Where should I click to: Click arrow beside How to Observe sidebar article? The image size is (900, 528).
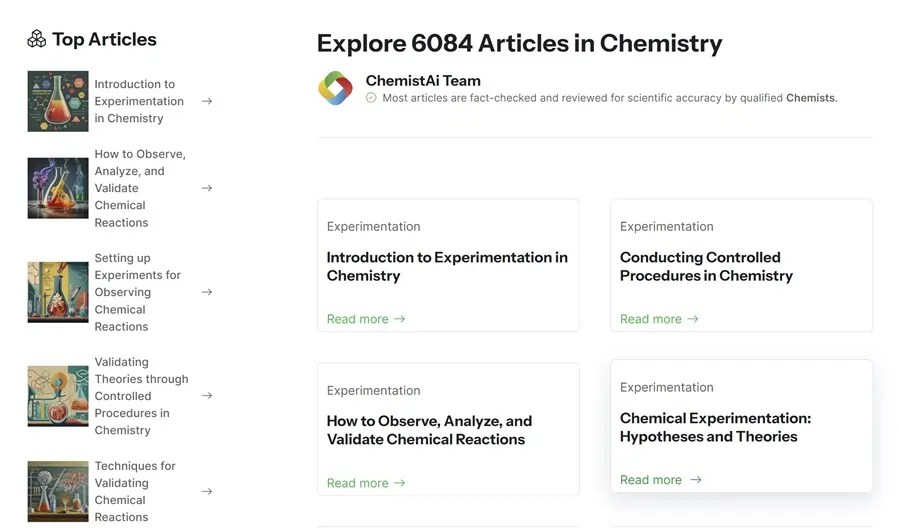(207, 188)
